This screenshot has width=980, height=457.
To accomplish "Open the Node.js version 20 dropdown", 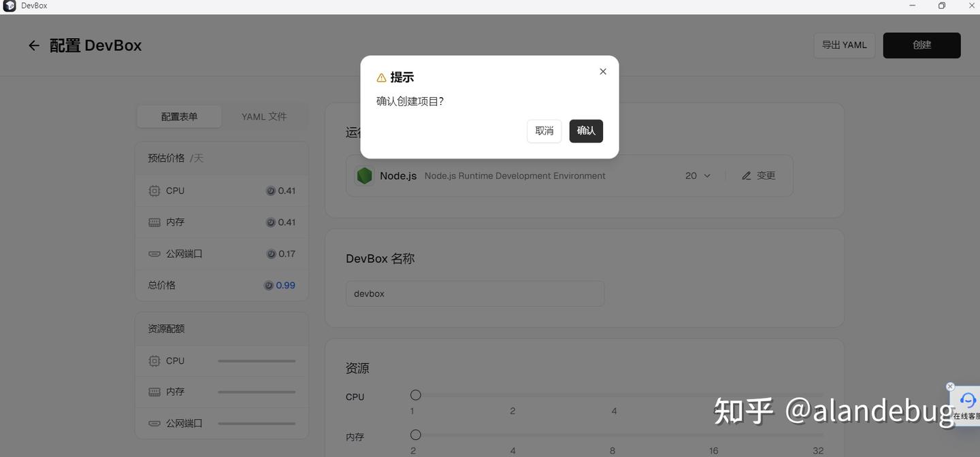I will coord(697,175).
